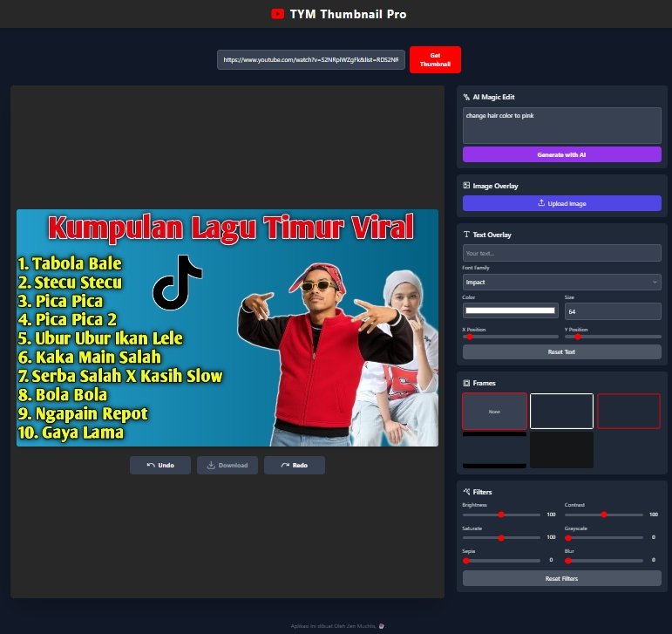This screenshot has height=634, width=672.
Task: Click the Image Overlay section icon
Action: click(x=466, y=186)
